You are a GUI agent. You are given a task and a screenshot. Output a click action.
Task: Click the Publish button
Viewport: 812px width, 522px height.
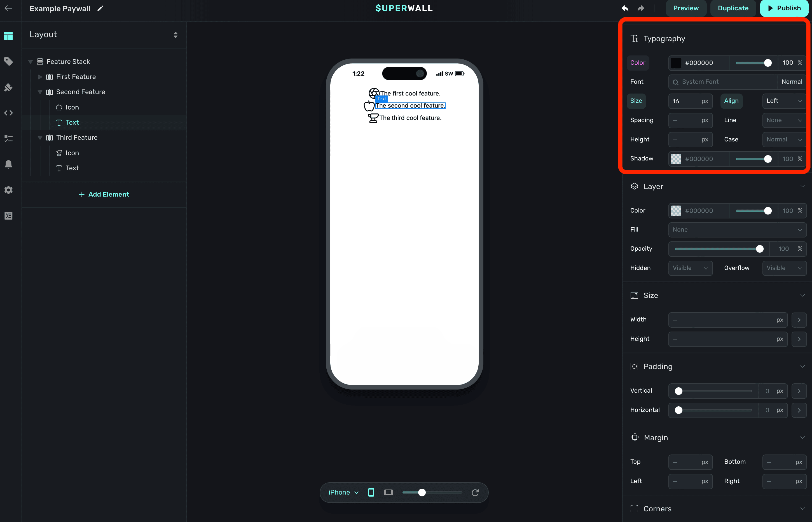tap(783, 8)
